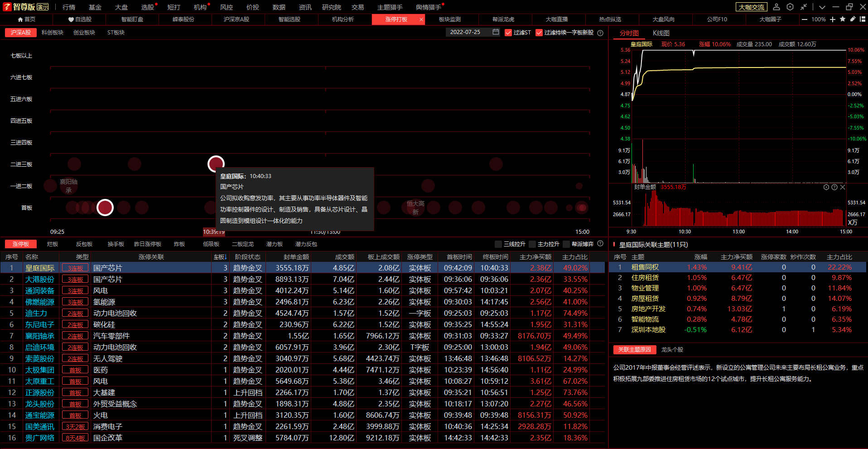
Task: Open the hexagon settings icon in title bar
Action: point(790,7)
